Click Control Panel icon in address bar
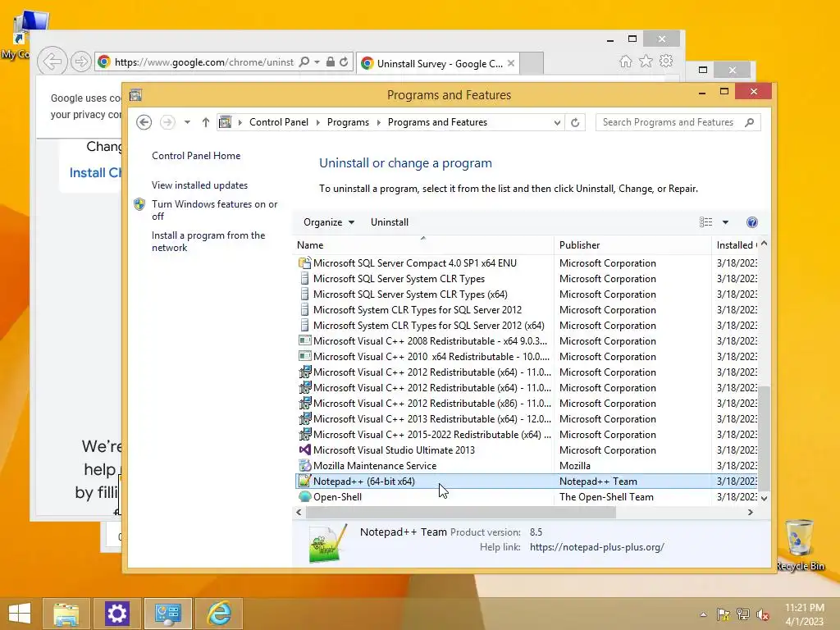 (226, 123)
